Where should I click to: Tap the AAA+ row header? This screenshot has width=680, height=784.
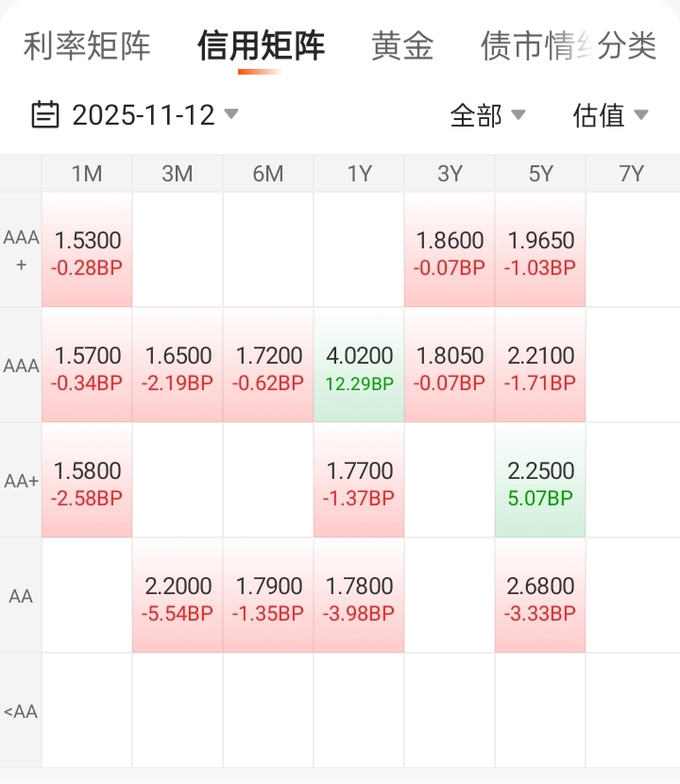click(21, 251)
